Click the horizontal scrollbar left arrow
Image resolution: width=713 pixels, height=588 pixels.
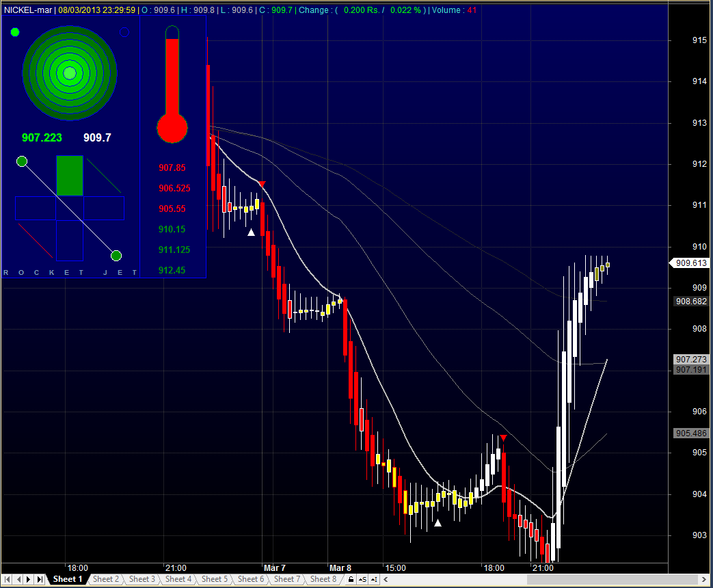(x=386, y=579)
